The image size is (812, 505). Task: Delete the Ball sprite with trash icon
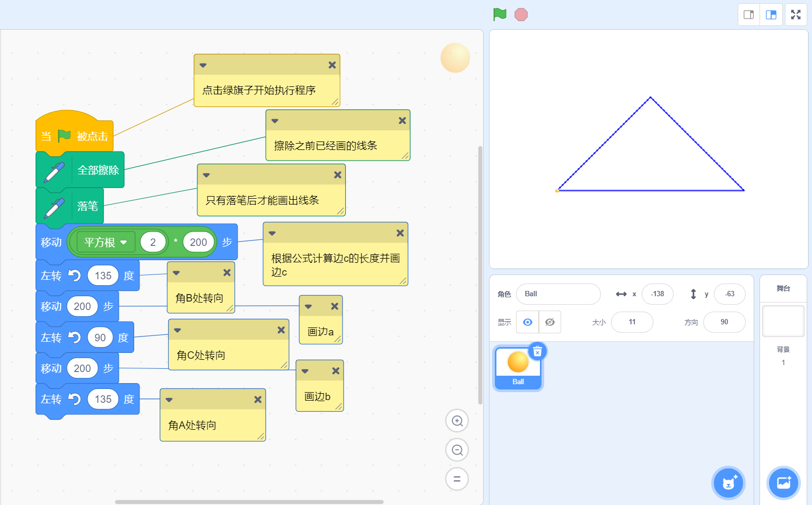537,351
